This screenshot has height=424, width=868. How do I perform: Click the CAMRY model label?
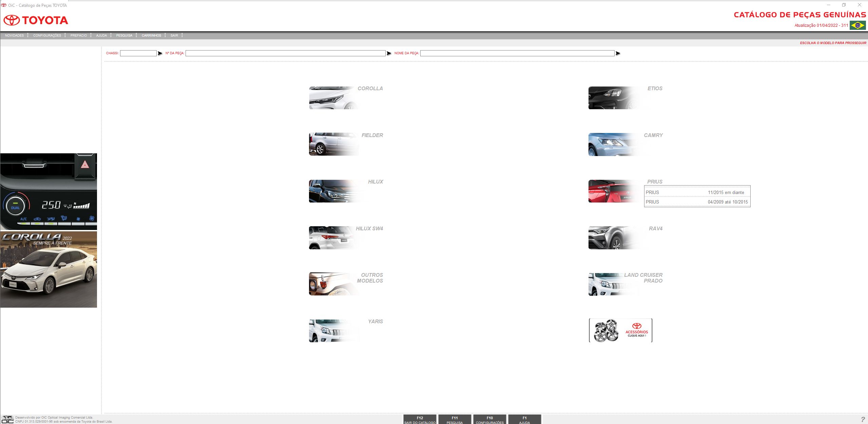click(653, 135)
